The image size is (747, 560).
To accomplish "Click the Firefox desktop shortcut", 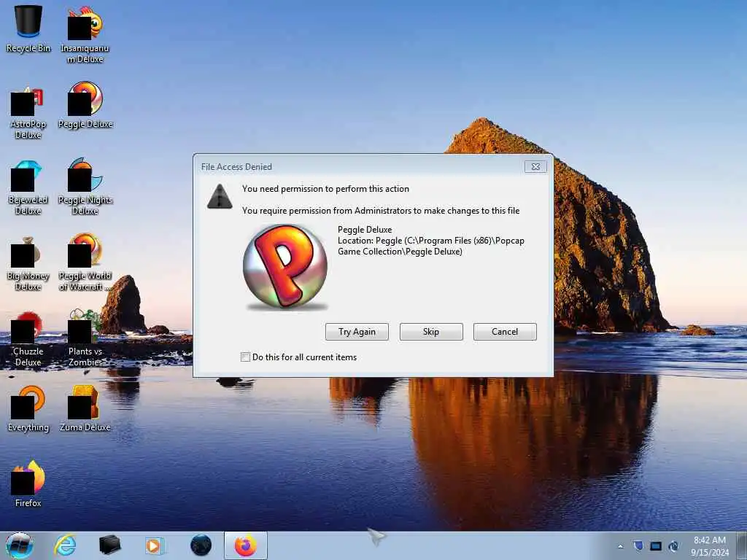I will (x=28, y=484).
